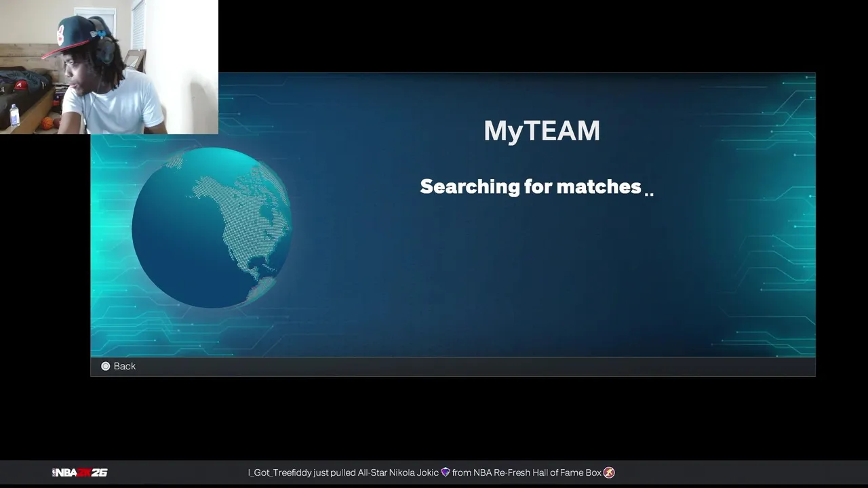Click the Back button label
The height and width of the screenshot is (488, 868).
pyautogui.click(x=125, y=366)
